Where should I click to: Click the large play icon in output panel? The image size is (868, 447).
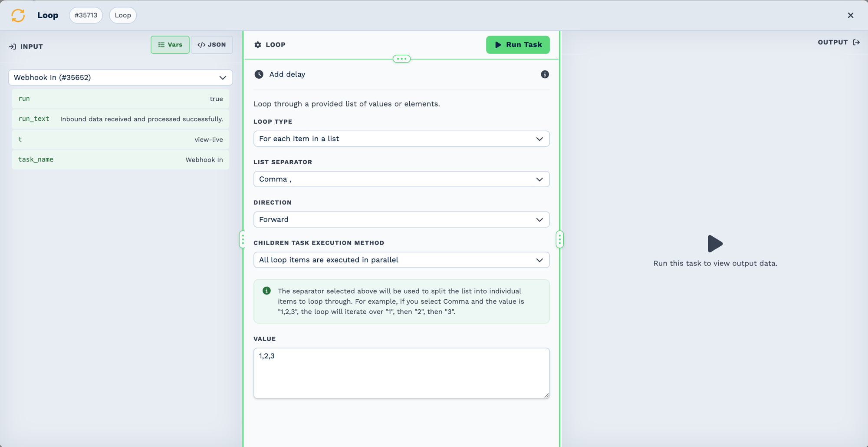point(715,244)
